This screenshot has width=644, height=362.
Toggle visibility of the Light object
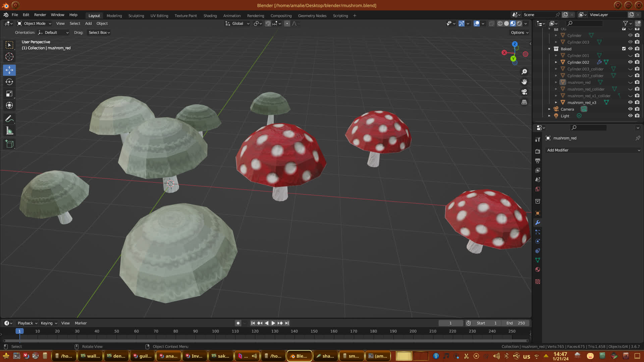pyautogui.click(x=630, y=116)
